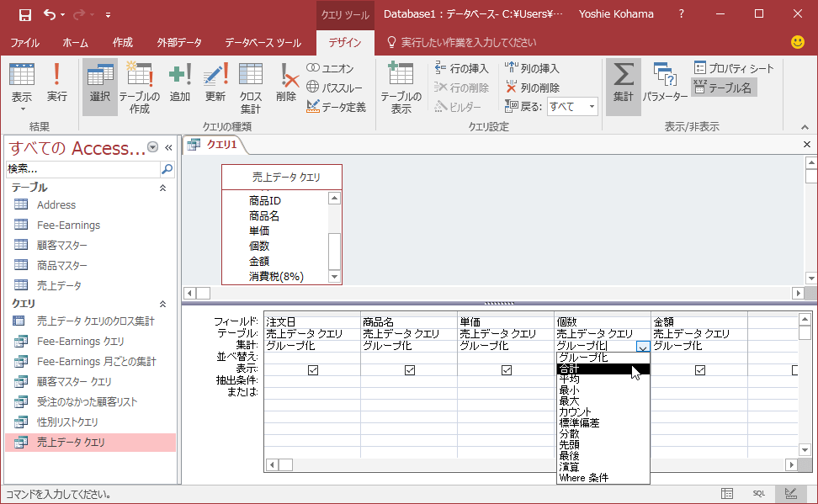Open the パラメーター parameters dialog
Screen dimensions: 818x504
click(x=665, y=82)
